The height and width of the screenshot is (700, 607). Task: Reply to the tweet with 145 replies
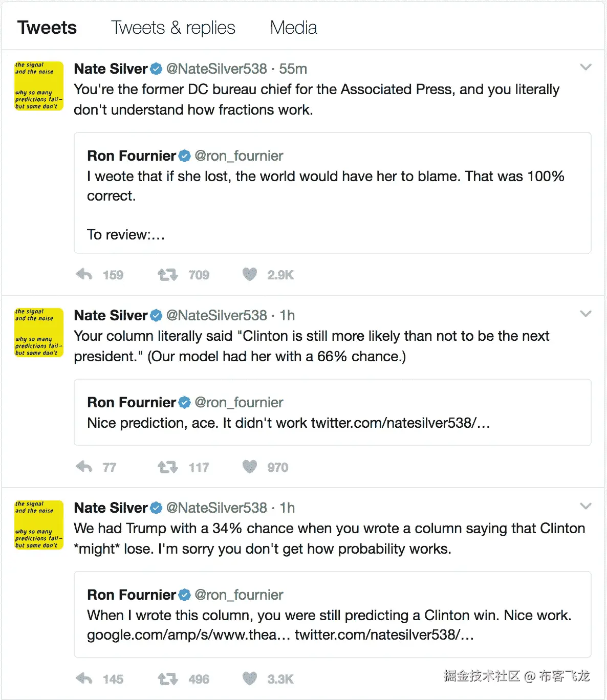pyautogui.click(x=84, y=679)
